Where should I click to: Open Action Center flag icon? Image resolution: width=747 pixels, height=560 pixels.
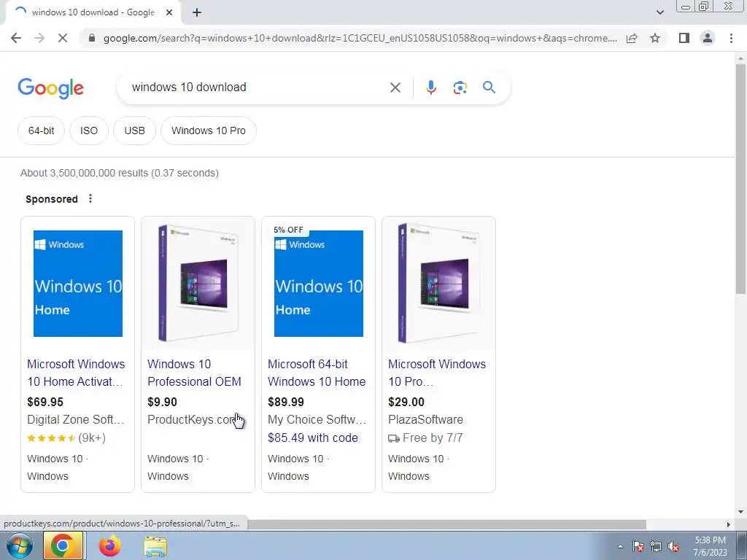(x=638, y=546)
